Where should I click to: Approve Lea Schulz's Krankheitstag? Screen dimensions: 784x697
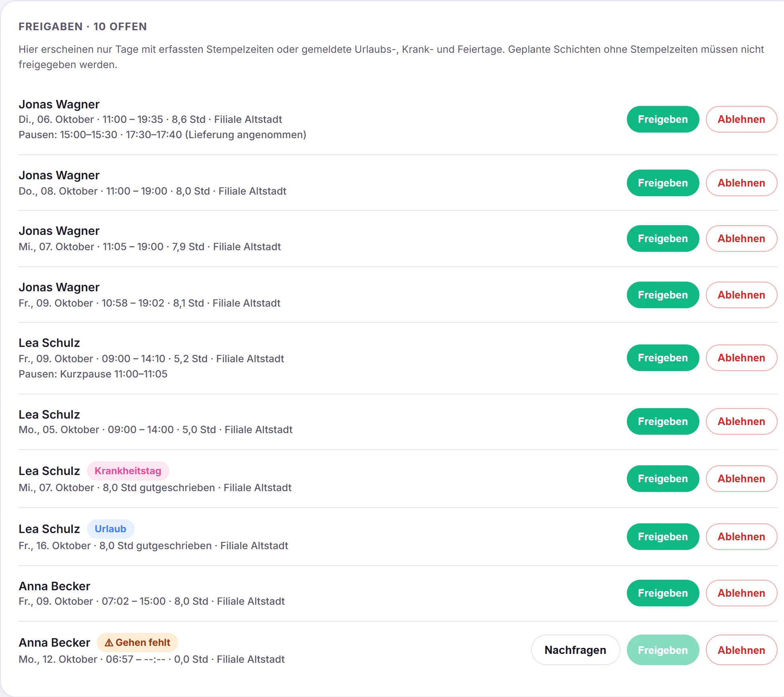[x=663, y=479]
